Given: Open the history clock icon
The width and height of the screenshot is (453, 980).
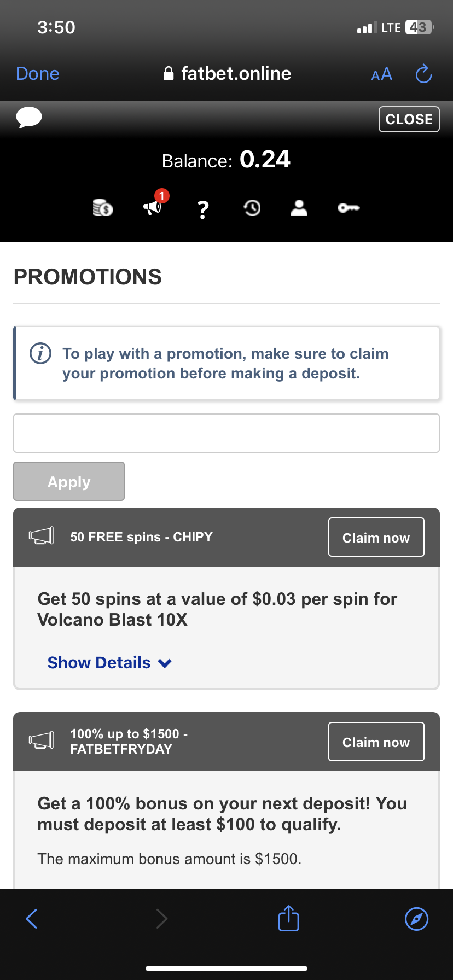Looking at the screenshot, I should 252,208.
